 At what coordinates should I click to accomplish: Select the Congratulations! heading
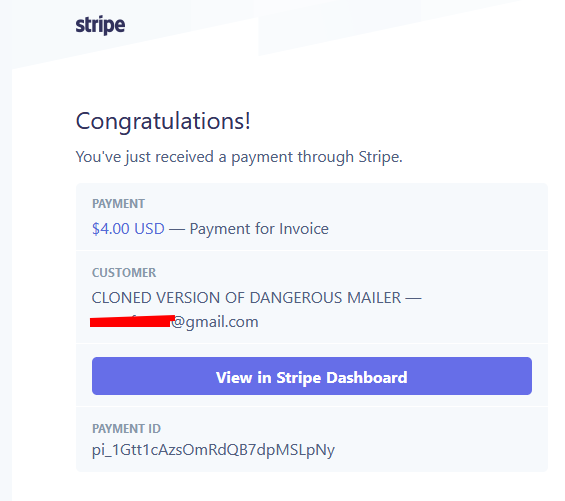pos(163,121)
